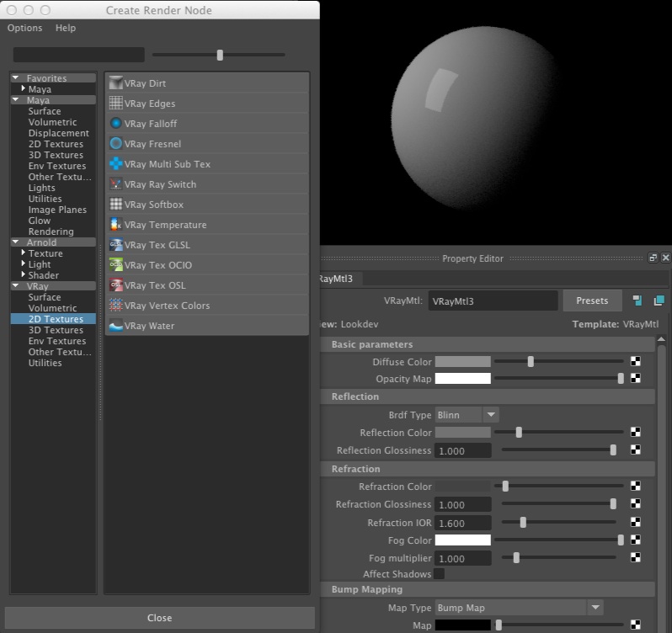The width and height of the screenshot is (672, 633).
Task: Click Fog multiplier map icon
Action: click(x=636, y=557)
